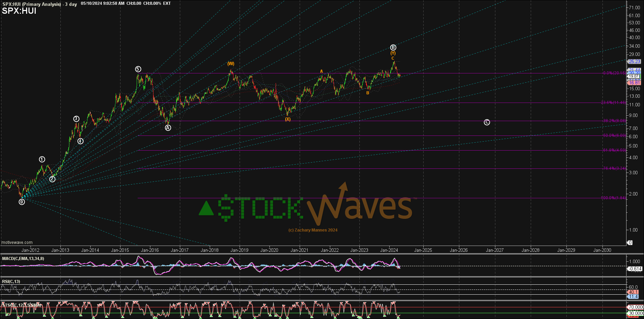Select the 76.4%(3.24) Fibonacci level label
The height and width of the screenshot is (319, 644).
pyautogui.click(x=614, y=168)
